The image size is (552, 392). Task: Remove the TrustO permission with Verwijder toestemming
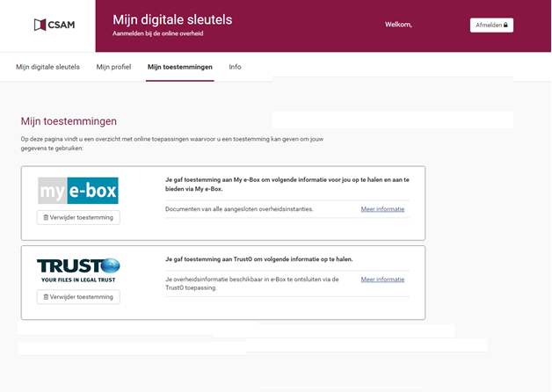tap(78, 297)
